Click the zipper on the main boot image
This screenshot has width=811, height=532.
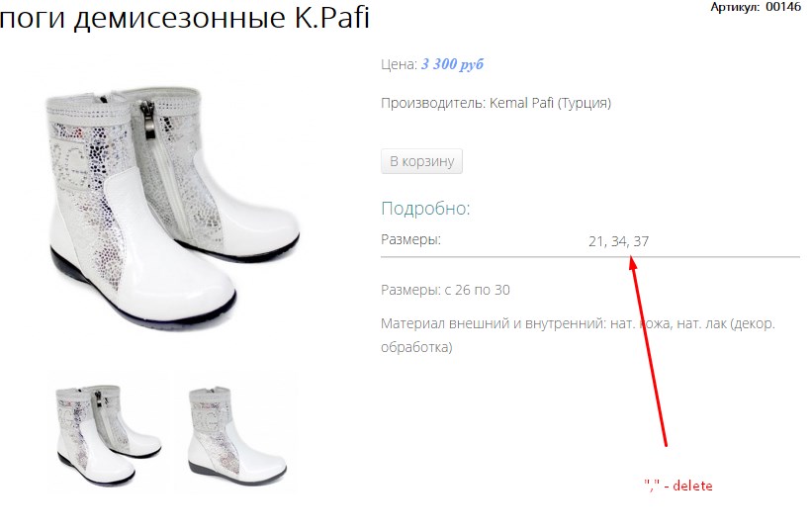tap(149, 120)
